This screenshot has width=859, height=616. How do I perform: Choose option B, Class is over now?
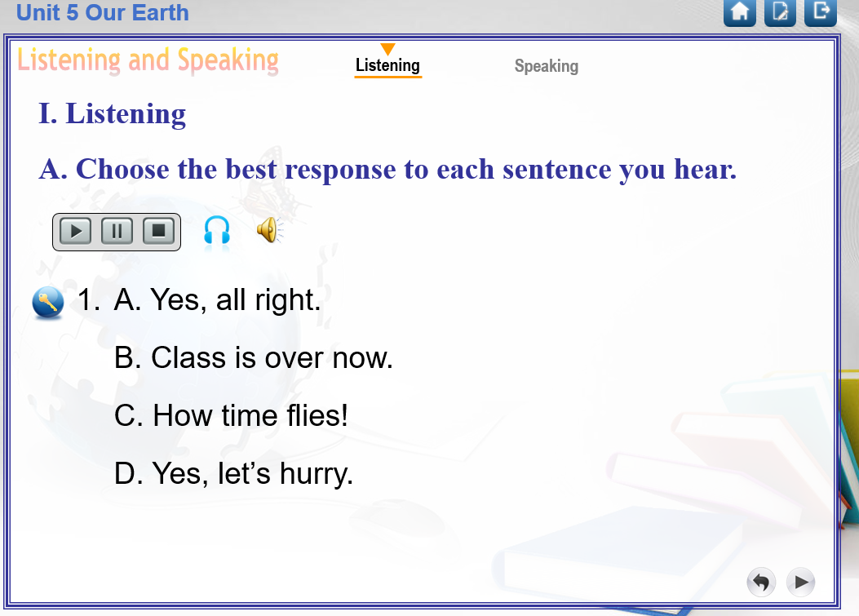click(254, 358)
